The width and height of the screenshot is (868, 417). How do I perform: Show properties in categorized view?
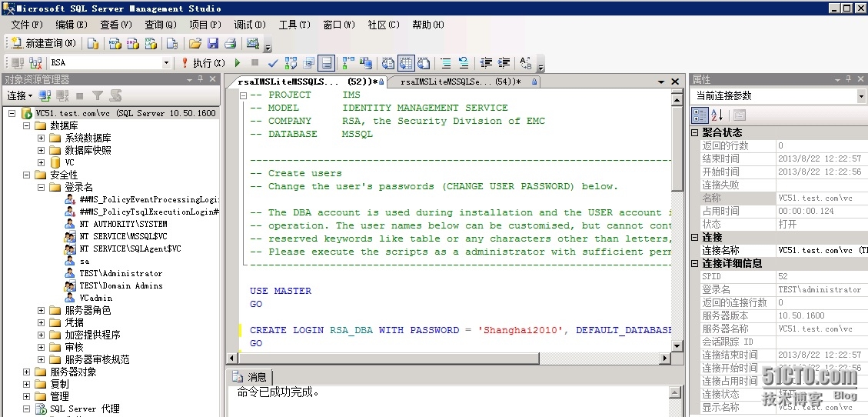click(700, 115)
